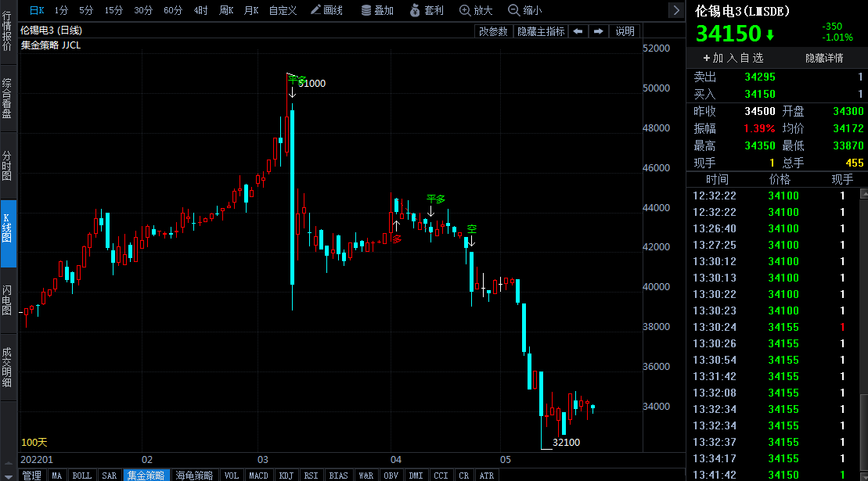Image resolution: width=868 pixels, height=481 pixels.
Task: Select the BOLL indicator tab
Action: tap(81, 475)
